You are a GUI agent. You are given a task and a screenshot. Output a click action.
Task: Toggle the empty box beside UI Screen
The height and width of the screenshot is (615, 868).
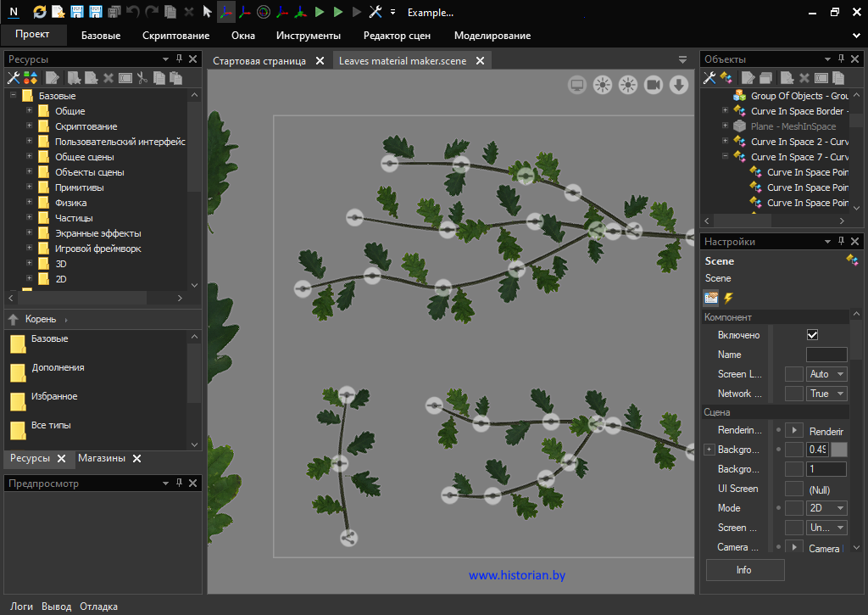tap(793, 489)
